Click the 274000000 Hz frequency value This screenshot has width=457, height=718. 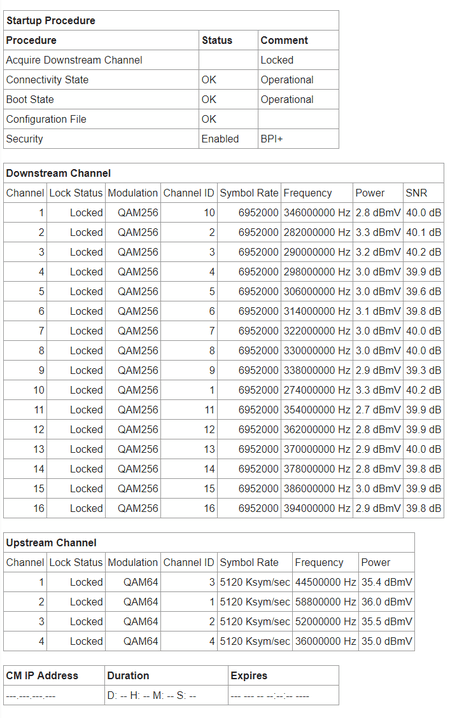click(x=317, y=390)
